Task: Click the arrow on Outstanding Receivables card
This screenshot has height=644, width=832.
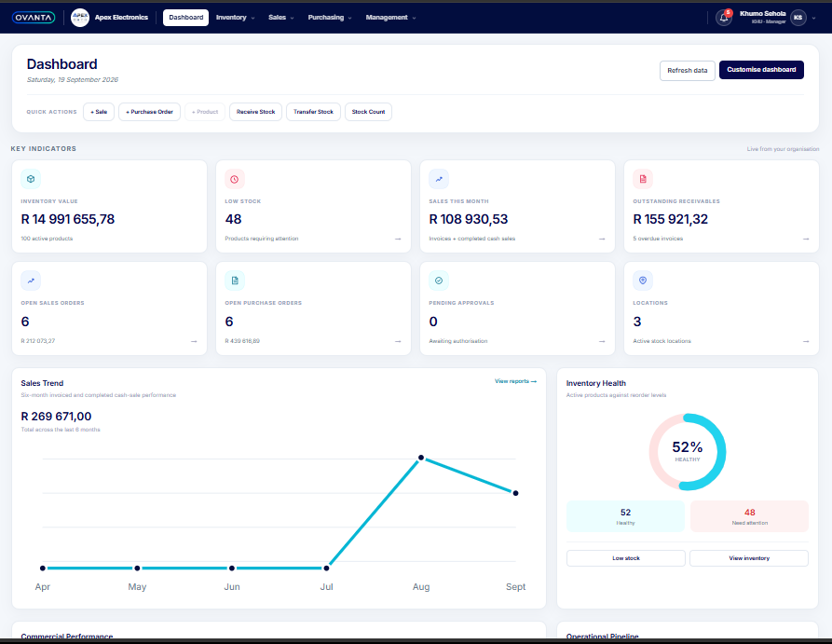Action: pos(806,239)
